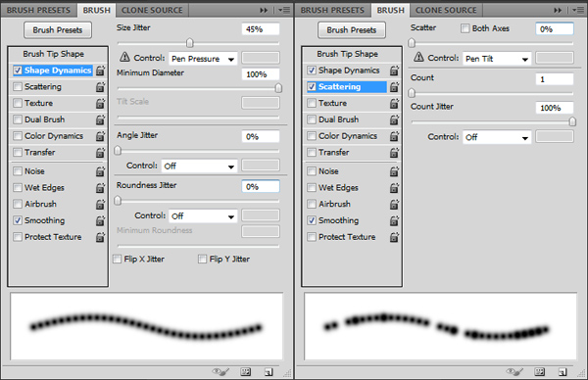Toggle lock icon next to Shape Dynamics in left panel
The height and width of the screenshot is (380, 588).
click(101, 71)
